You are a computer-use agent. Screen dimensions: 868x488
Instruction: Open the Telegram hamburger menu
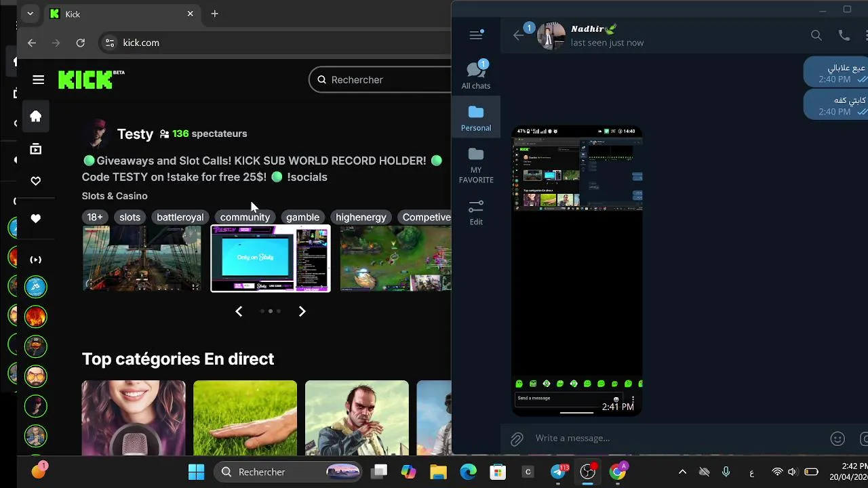point(476,35)
